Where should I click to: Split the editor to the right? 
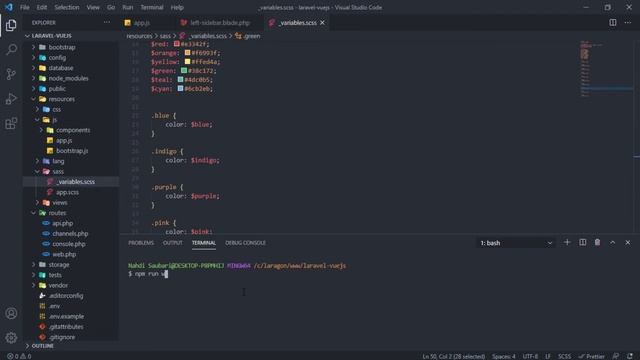613,22
